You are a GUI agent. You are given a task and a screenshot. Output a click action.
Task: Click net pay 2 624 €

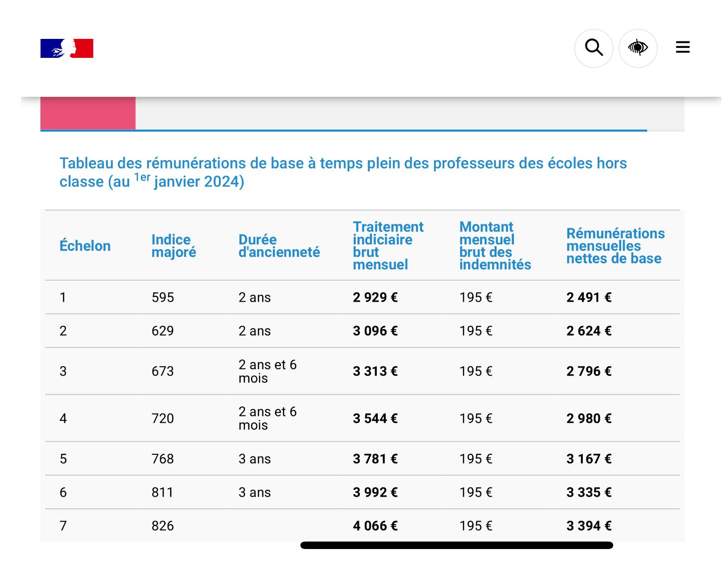[589, 331]
